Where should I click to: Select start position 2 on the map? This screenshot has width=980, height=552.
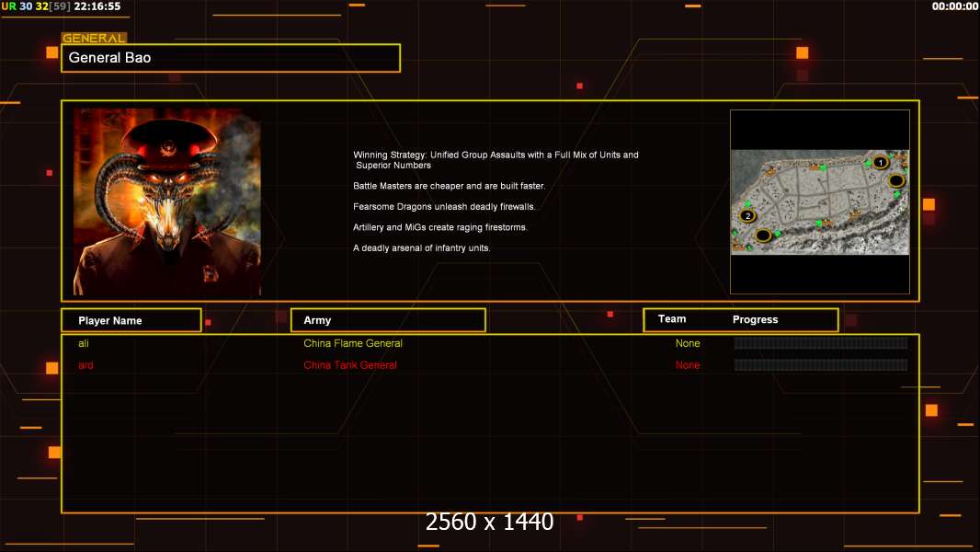(x=747, y=215)
